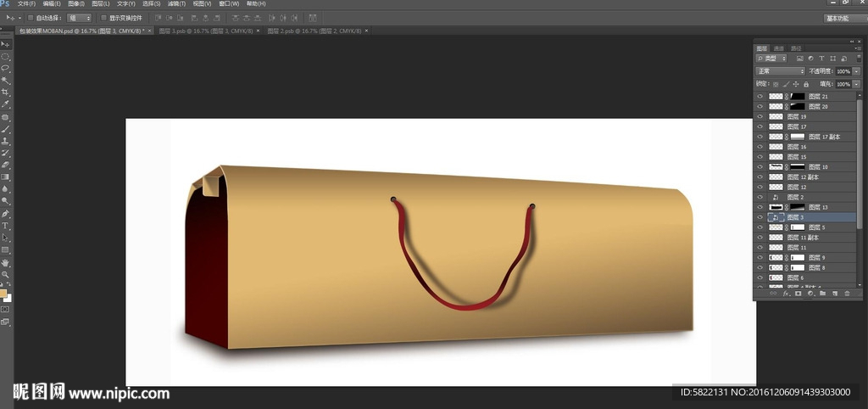Enable the 显示变换控件 checkbox
The image size is (868, 409).
click(103, 17)
